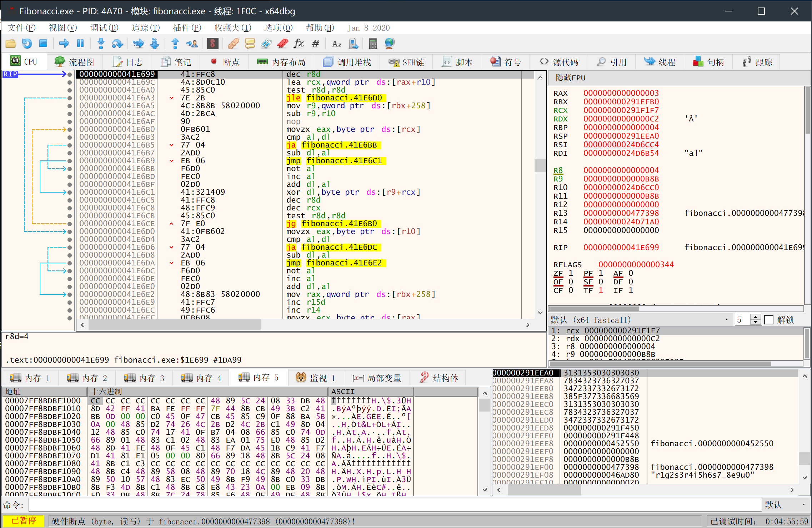Viewport: 812px width, 528px height.
Task: Click the Trace Into icon
Action: tap(138, 44)
